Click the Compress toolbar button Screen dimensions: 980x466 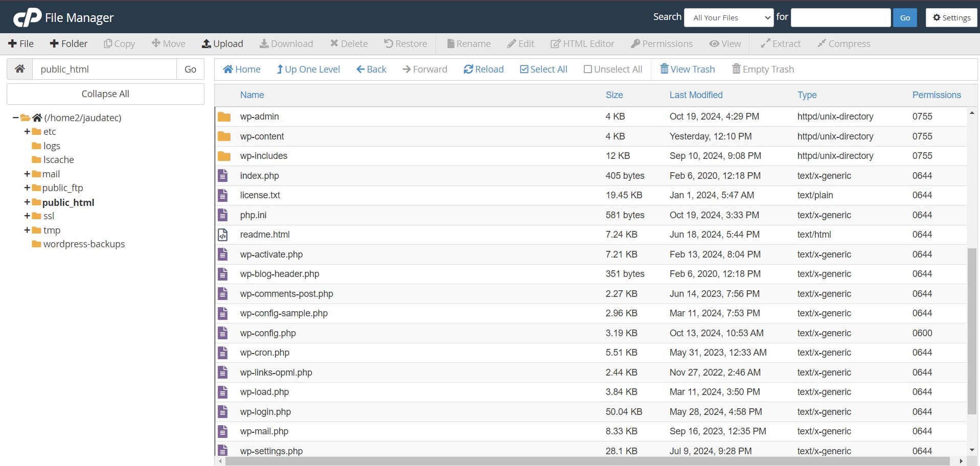click(844, 43)
